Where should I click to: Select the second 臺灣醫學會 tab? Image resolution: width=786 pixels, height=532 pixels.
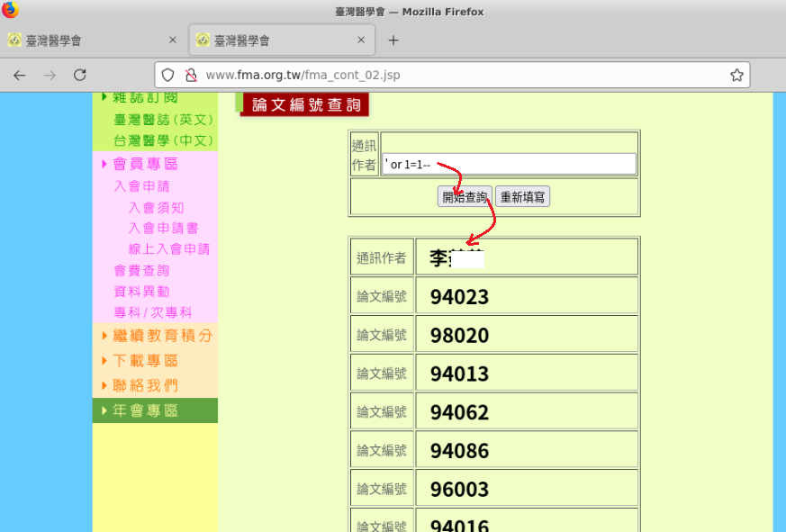point(282,40)
